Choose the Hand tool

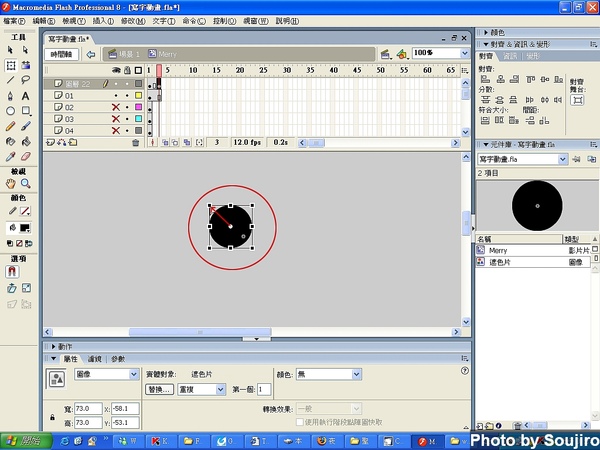point(10,184)
